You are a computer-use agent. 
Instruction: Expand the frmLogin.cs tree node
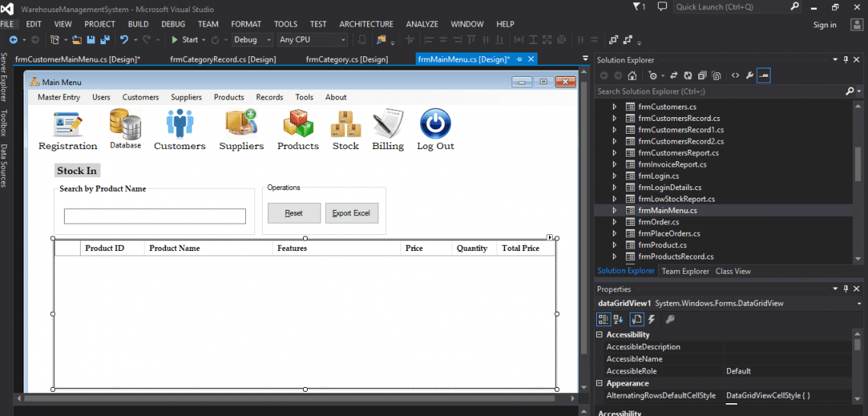point(614,176)
